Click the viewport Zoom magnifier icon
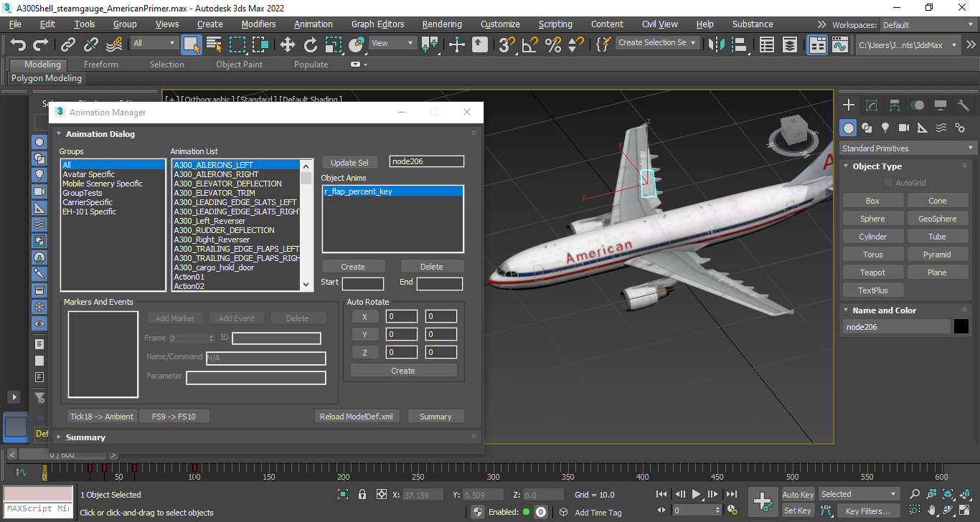The height and width of the screenshot is (522, 980). [915, 494]
